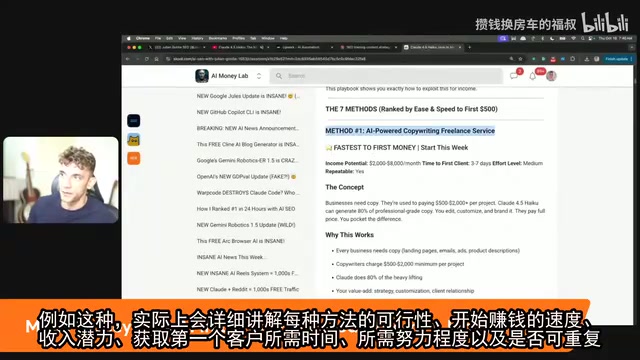Reload the current page
640x360 pixels.
pyautogui.click(x=147, y=59)
